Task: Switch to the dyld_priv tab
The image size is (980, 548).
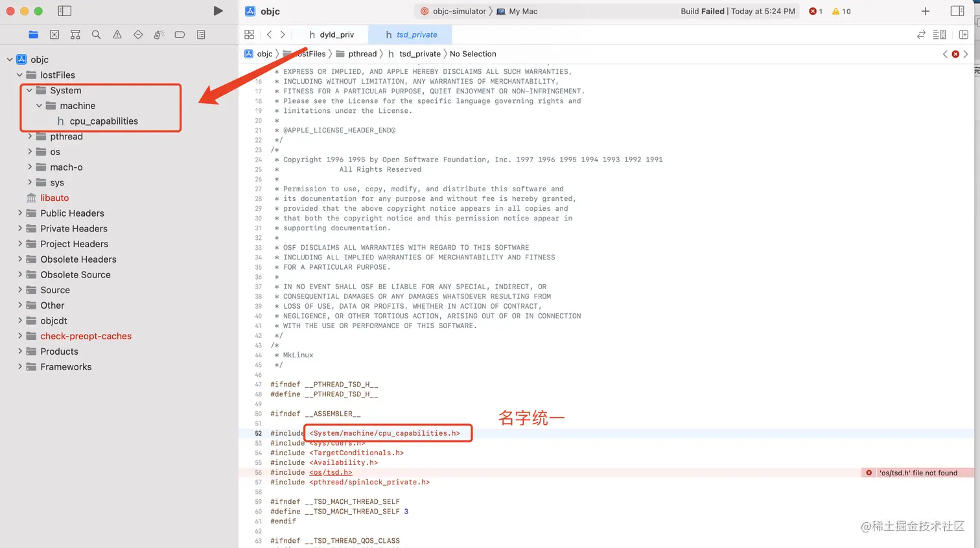Action: pyautogui.click(x=331, y=34)
